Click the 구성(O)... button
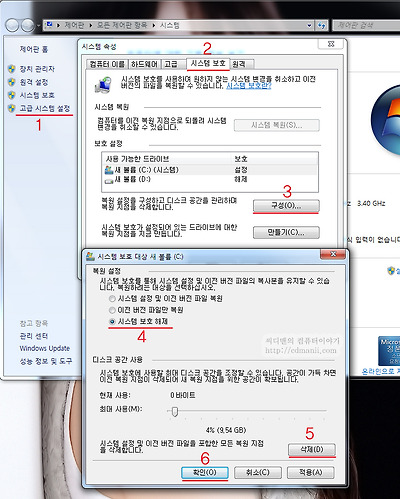400x499 pixels. tap(286, 205)
